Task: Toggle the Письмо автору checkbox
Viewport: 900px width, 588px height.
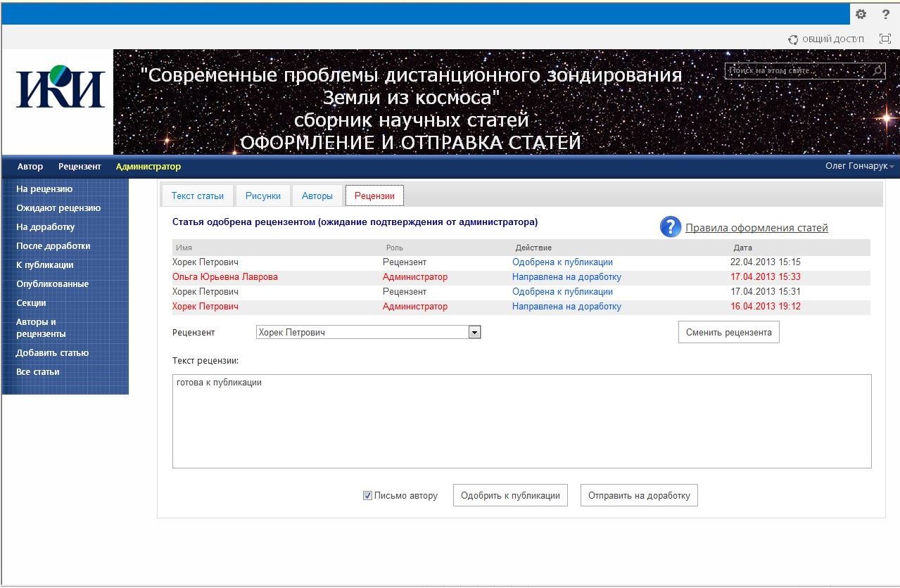Action: 367,496
